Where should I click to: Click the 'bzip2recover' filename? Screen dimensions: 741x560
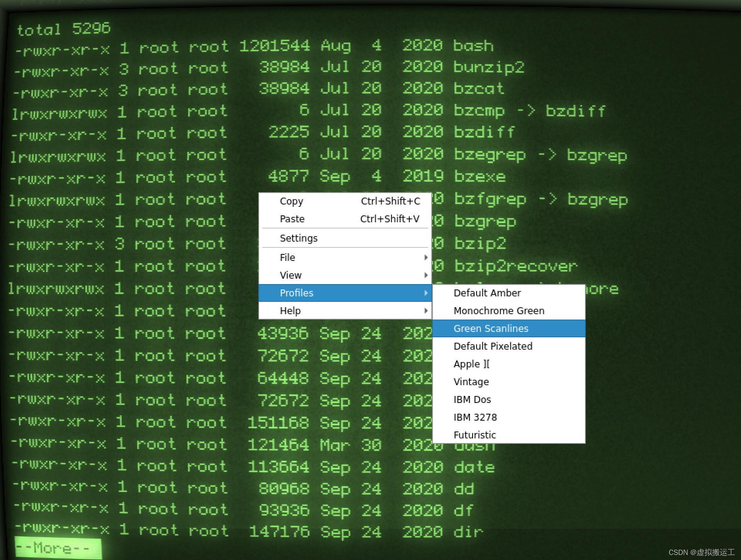(516, 266)
